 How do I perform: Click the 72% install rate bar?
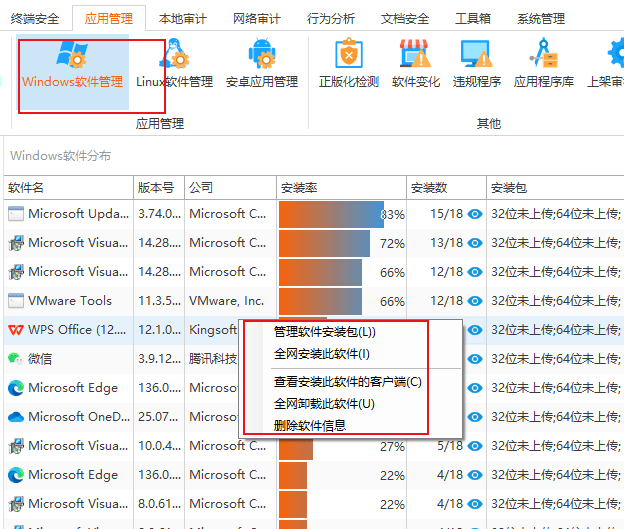[x=324, y=243]
